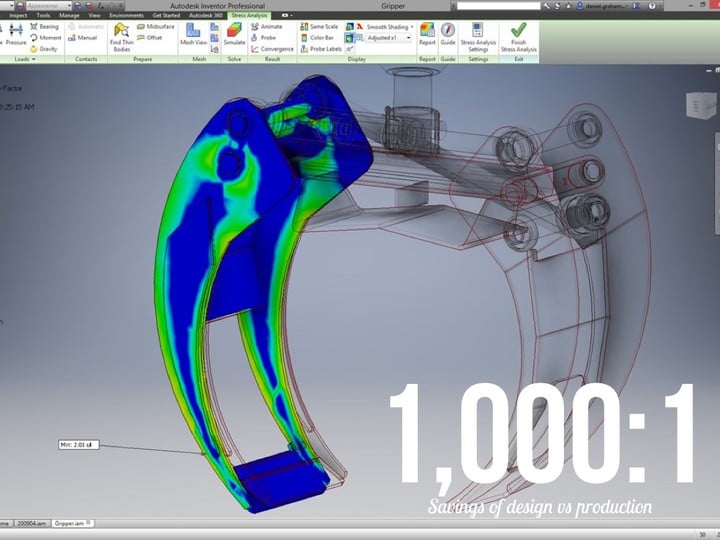Click the Autodesk Exchange icon

coord(636,6)
